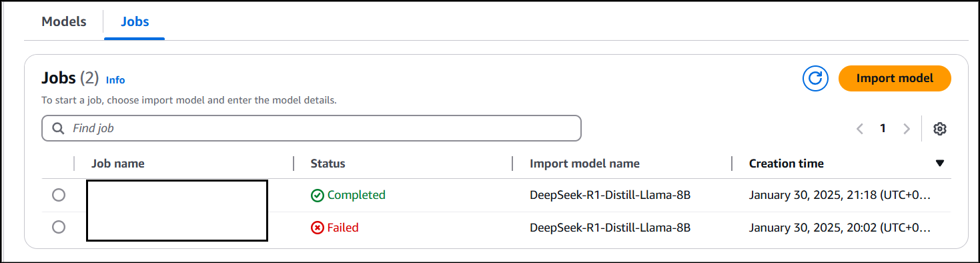Go to previous page arrow
The image size is (980, 263).
click(860, 129)
